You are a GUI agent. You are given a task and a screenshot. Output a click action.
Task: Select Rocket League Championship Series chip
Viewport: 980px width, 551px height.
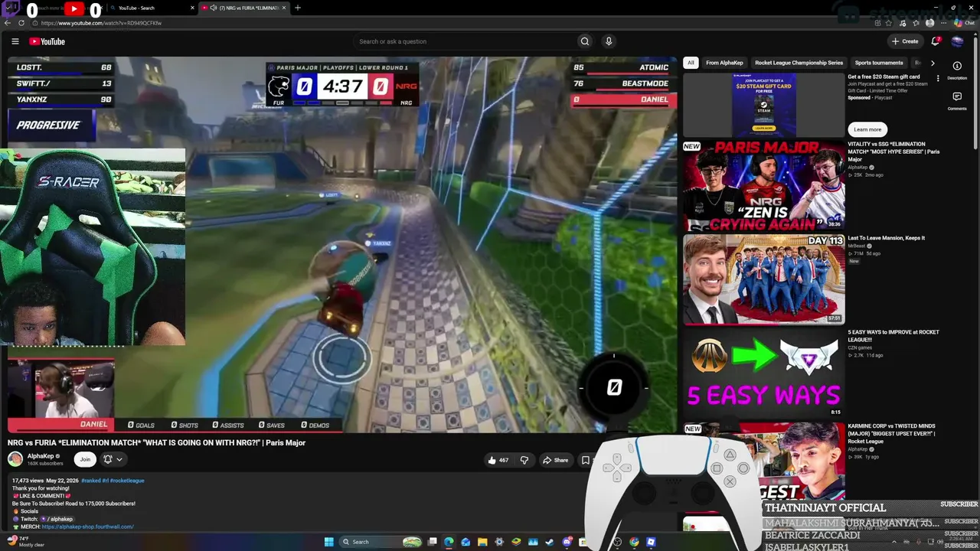point(799,63)
